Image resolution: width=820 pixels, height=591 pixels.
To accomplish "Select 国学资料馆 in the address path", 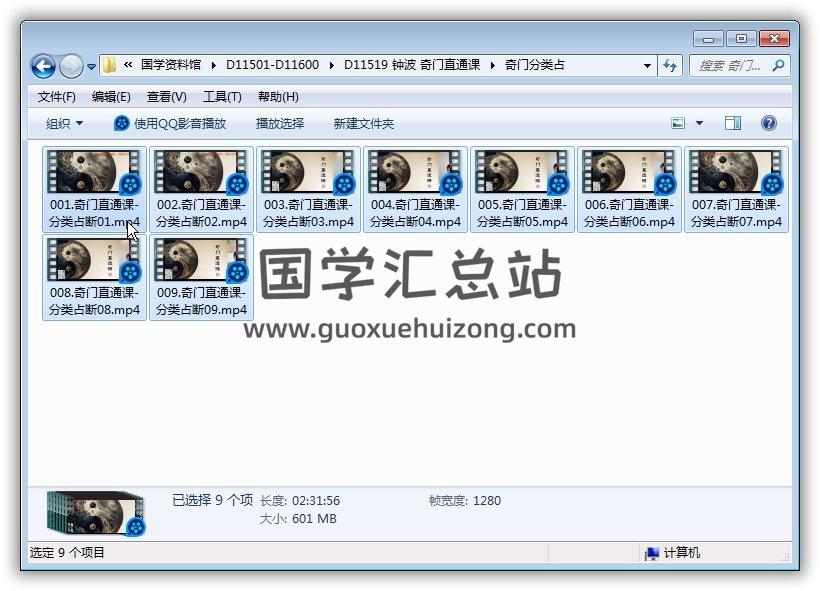I will 171,65.
